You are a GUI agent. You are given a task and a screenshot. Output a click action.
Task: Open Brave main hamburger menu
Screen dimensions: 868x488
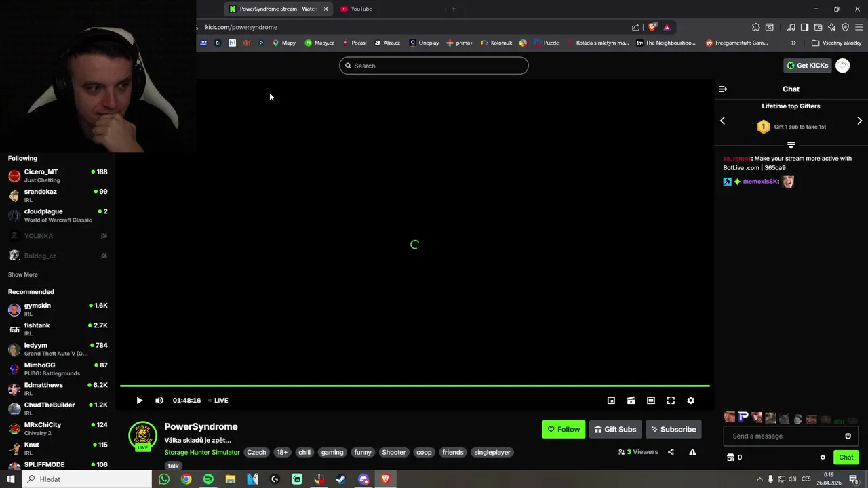pos(859,27)
